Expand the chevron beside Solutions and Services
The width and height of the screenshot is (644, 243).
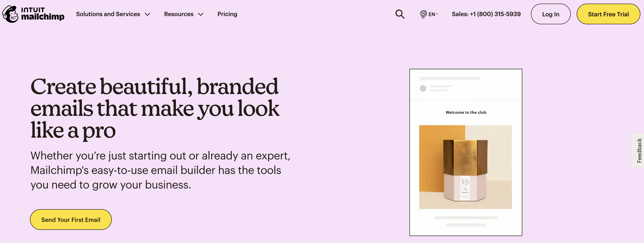coord(147,14)
